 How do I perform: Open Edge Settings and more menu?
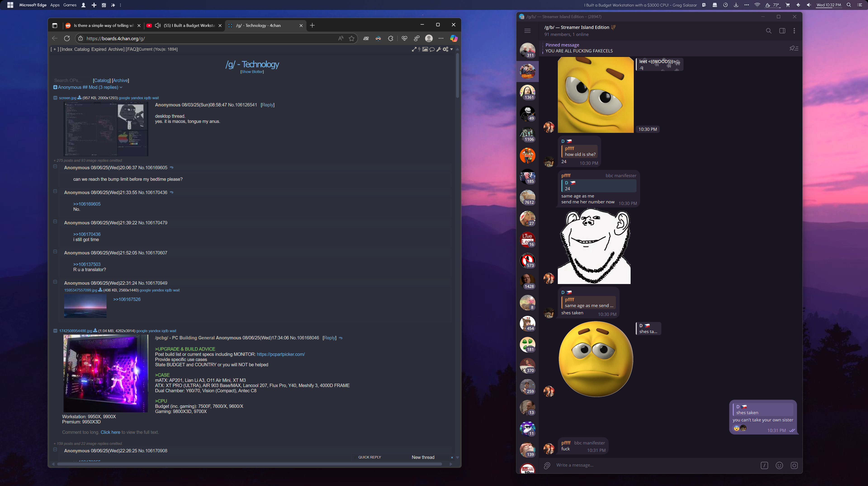point(441,38)
